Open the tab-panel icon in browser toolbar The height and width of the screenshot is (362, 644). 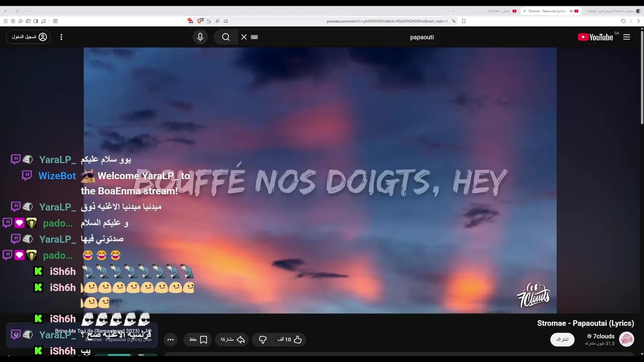tap(28, 21)
